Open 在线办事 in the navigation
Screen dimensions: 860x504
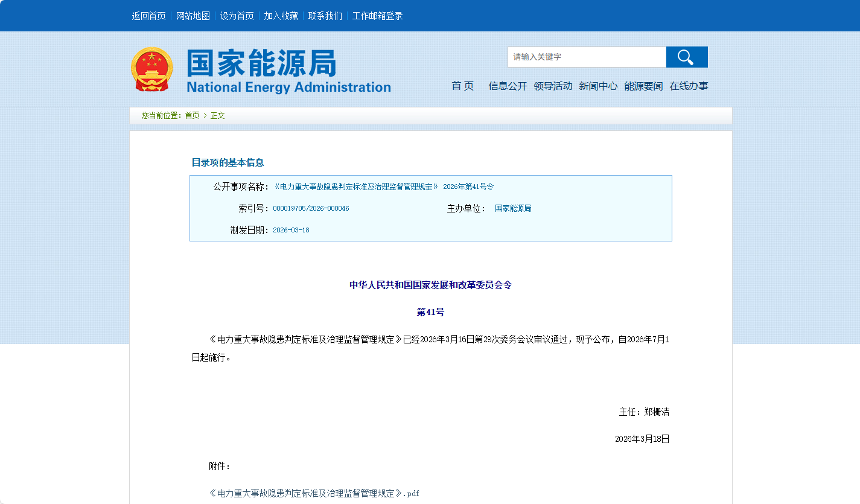689,86
